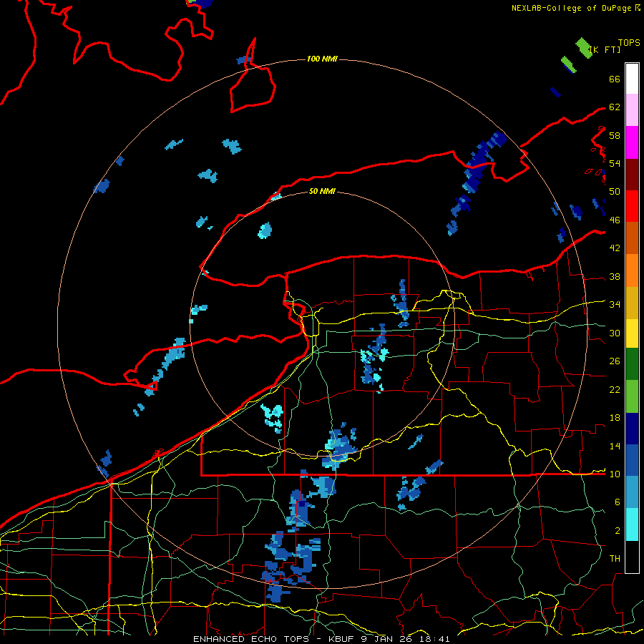
Task: Click the legend value '62'
Action: [x=615, y=107]
